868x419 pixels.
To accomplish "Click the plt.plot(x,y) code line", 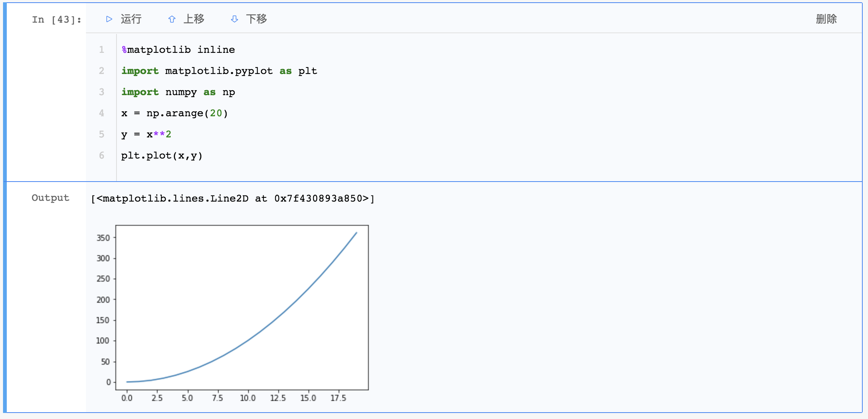I will click(161, 156).
